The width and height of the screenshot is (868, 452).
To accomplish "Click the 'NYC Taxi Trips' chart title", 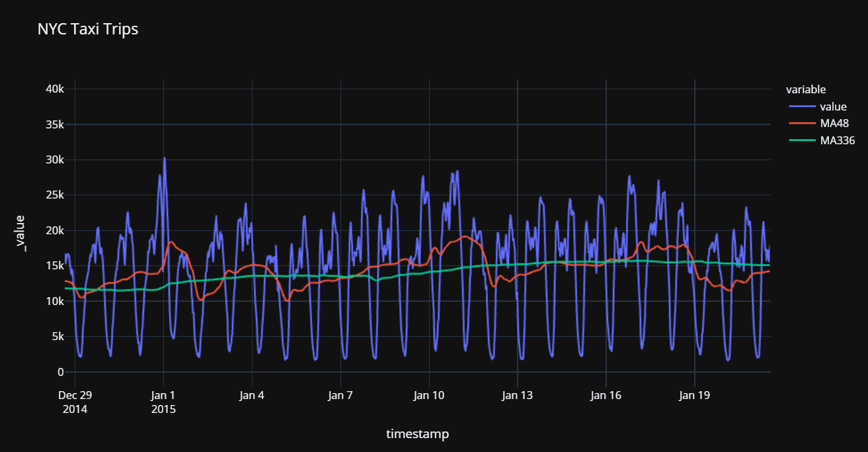I will click(88, 29).
